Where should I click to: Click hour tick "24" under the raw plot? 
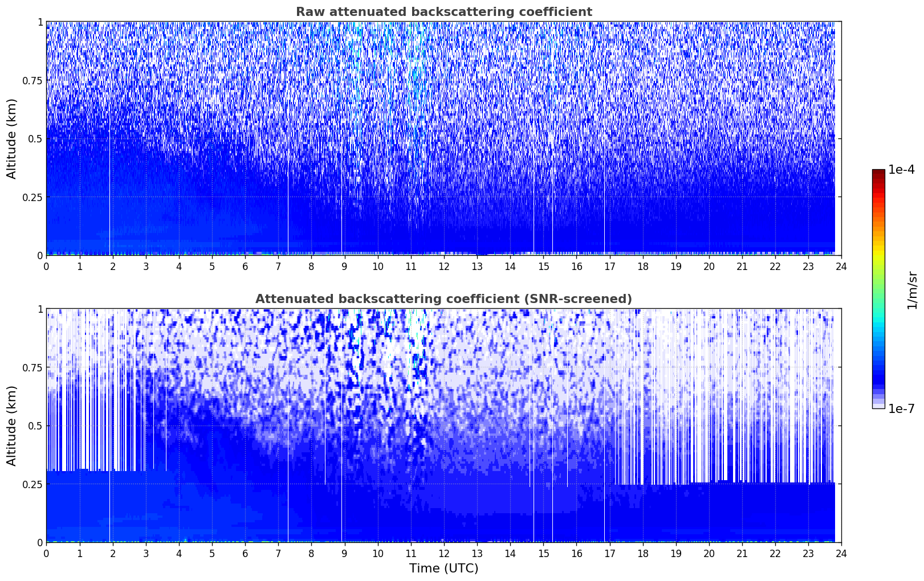coord(841,266)
